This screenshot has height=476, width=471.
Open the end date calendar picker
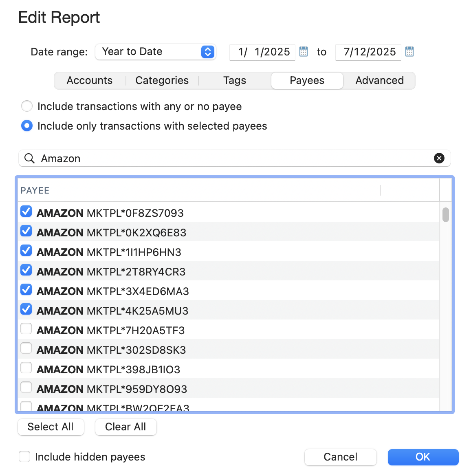point(409,52)
